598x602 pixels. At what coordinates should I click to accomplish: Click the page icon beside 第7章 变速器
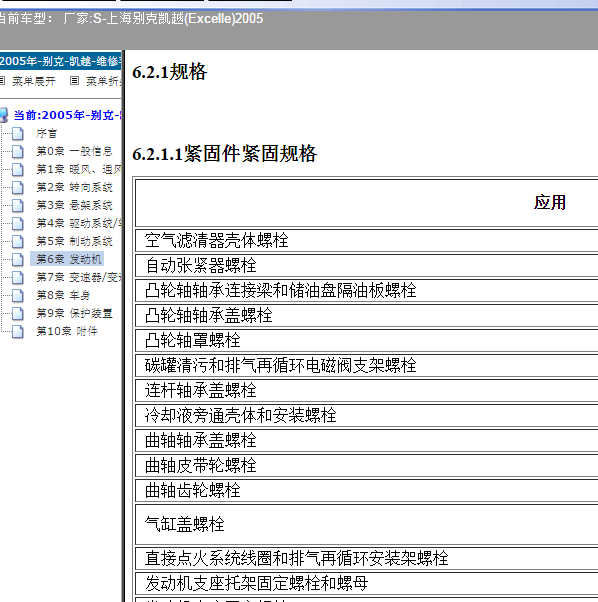coord(18,278)
